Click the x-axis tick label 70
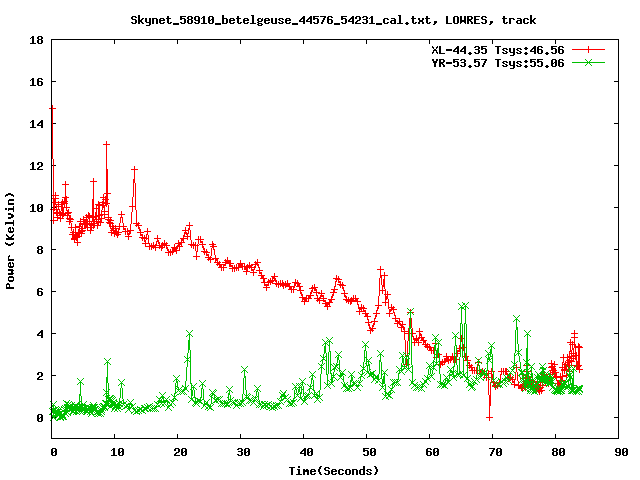Screen dimensions: 640x480 tap(495, 452)
